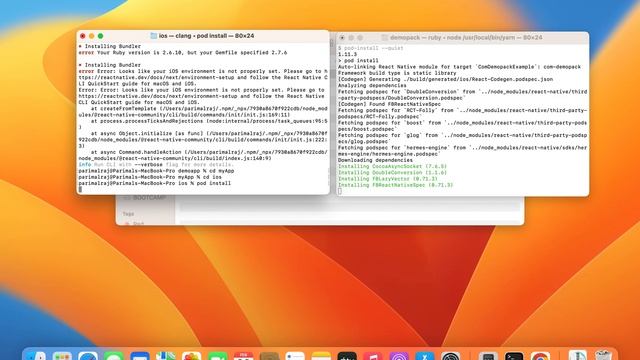Click the hollow cursor in demopack terminal

[340, 191]
